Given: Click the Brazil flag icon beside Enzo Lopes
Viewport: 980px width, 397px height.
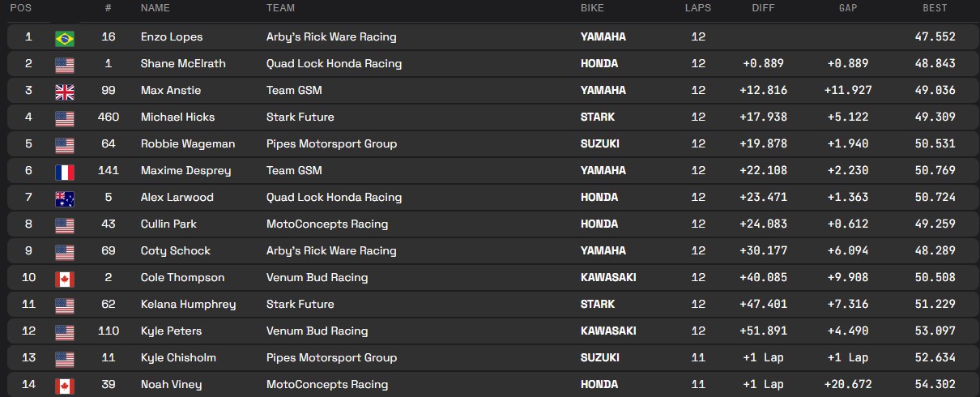Looking at the screenshot, I should (65, 37).
